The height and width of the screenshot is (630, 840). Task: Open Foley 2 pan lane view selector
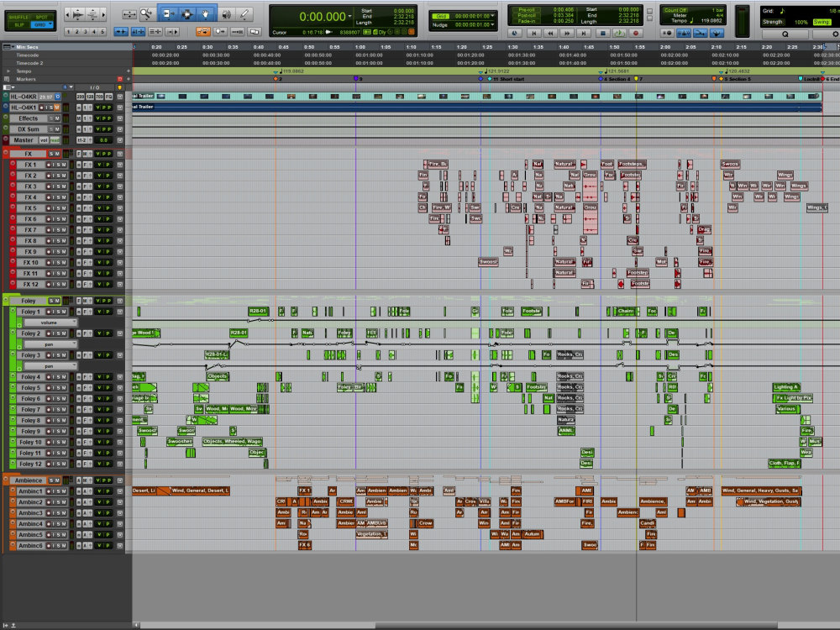click(51, 344)
